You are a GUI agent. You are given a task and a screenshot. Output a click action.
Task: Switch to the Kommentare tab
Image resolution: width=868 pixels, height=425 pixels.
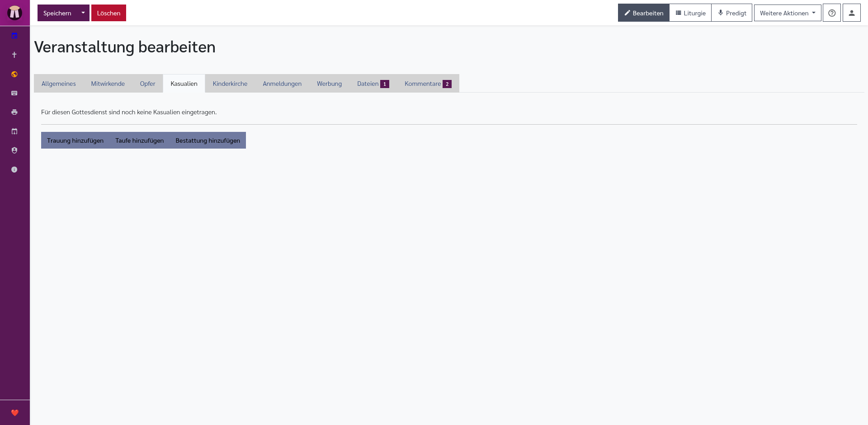pos(428,84)
